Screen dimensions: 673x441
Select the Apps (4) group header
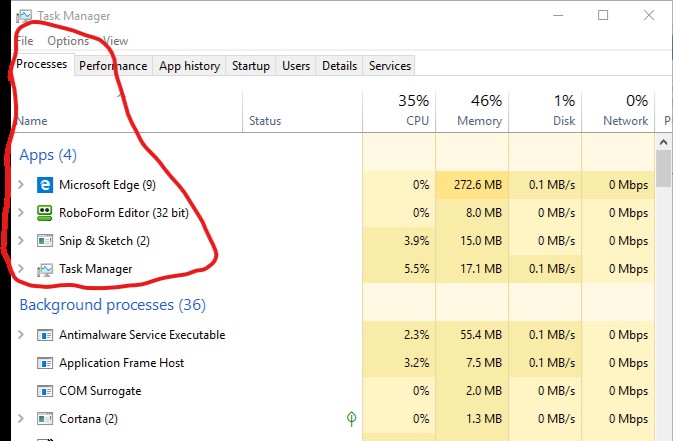(48, 155)
